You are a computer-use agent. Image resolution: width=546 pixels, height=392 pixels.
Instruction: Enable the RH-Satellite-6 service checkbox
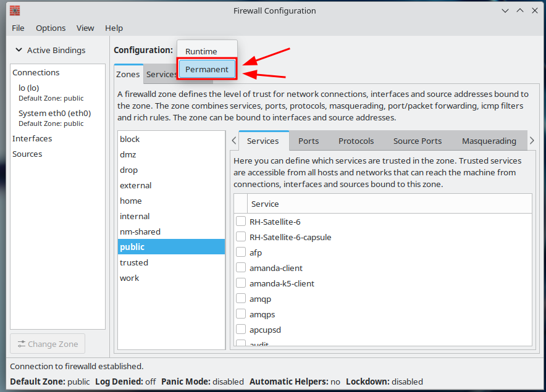pyautogui.click(x=241, y=222)
